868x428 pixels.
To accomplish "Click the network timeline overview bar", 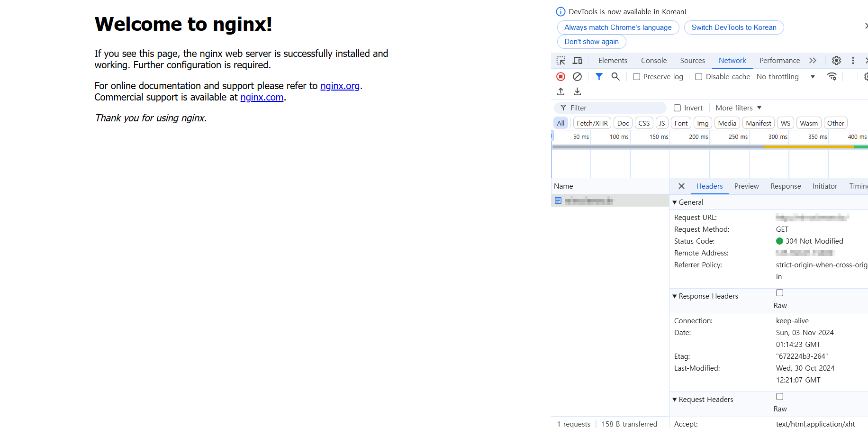I will pyautogui.click(x=710, y=147).
